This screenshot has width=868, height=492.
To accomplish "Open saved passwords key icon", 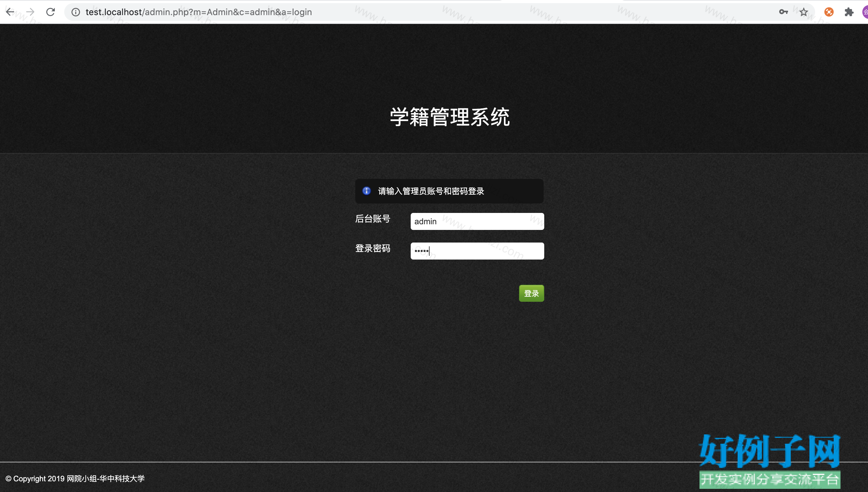I will 783,12.
